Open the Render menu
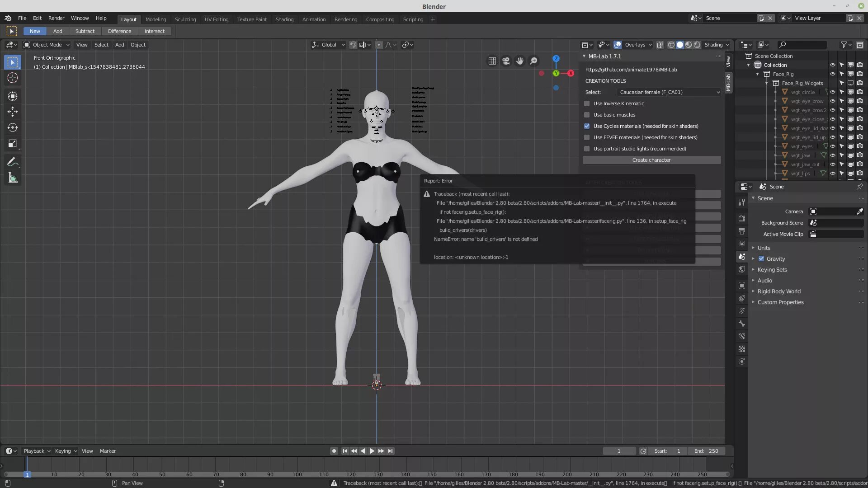The height and width of the screenshot is (488, 868). pos(56,18)
